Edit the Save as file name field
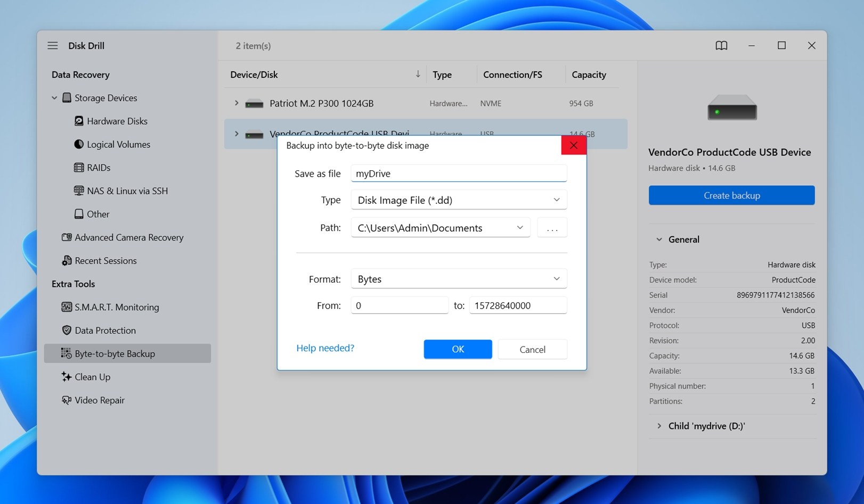The height and width of the screenshot is (504, 864). (x=459, y=173)
